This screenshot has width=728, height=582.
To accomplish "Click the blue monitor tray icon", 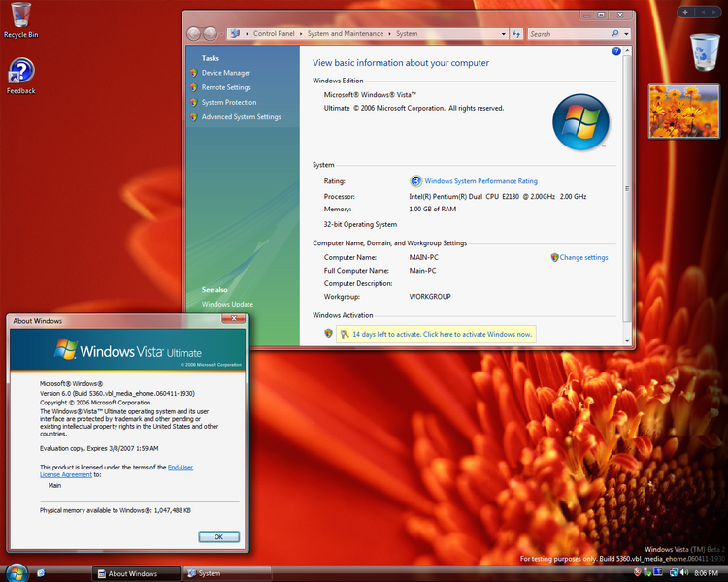I will pyautogui.click(x=658, y=572).
